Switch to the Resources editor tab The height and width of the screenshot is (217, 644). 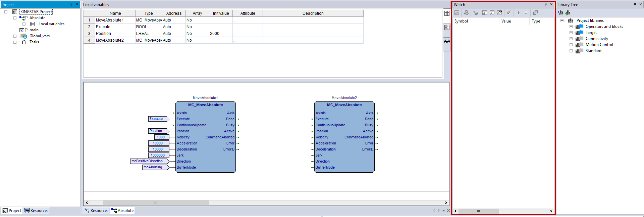[x=97, y=211]
